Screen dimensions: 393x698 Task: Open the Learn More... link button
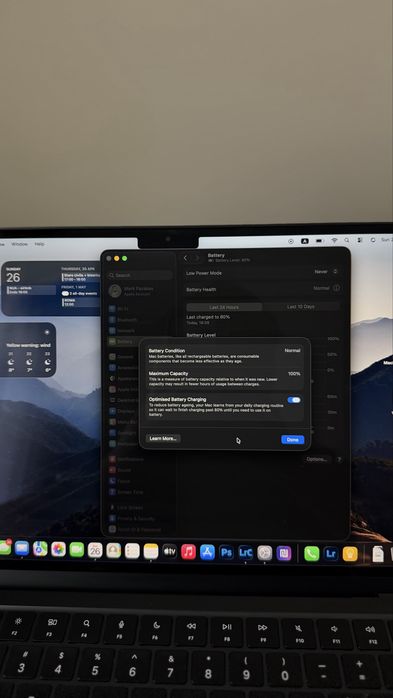pyautogui.click(x=163, y=438)
